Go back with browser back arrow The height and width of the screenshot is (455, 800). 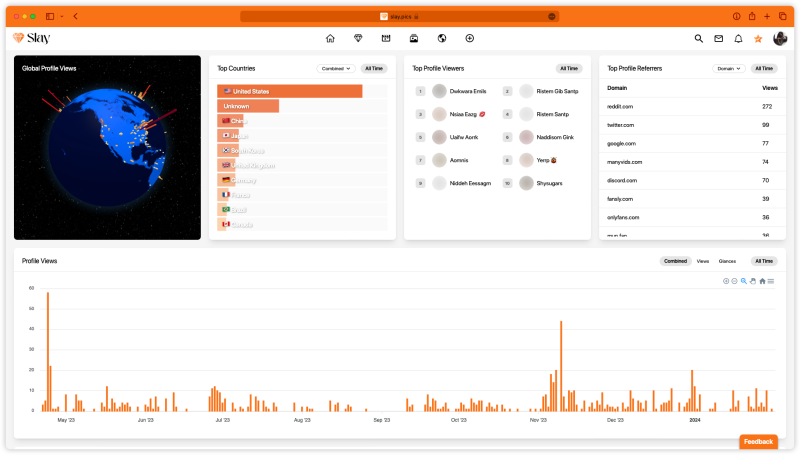(76, 16)
